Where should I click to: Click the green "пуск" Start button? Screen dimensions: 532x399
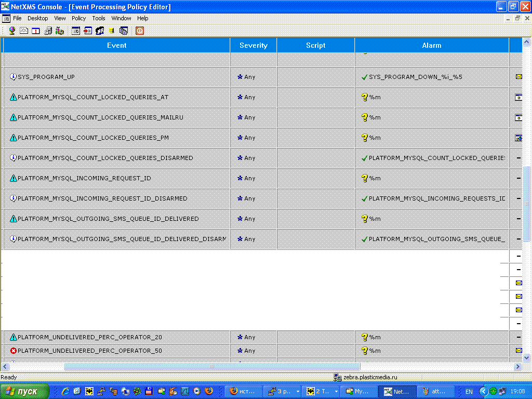pyautogui.click(x=25, y=391)
